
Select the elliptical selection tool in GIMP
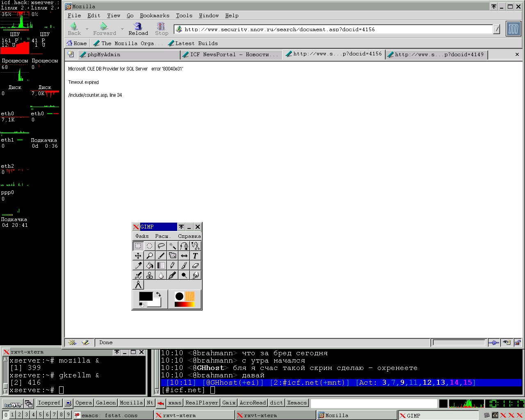[x=150, y=246]
